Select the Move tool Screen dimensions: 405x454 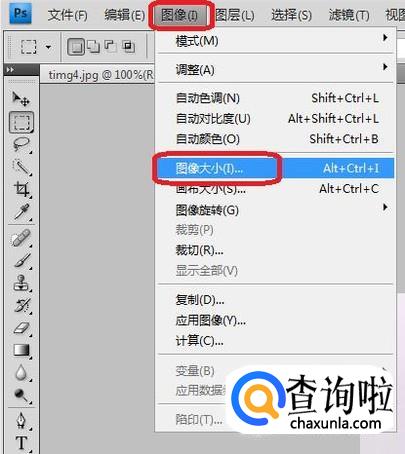click(x=21, y=99)
